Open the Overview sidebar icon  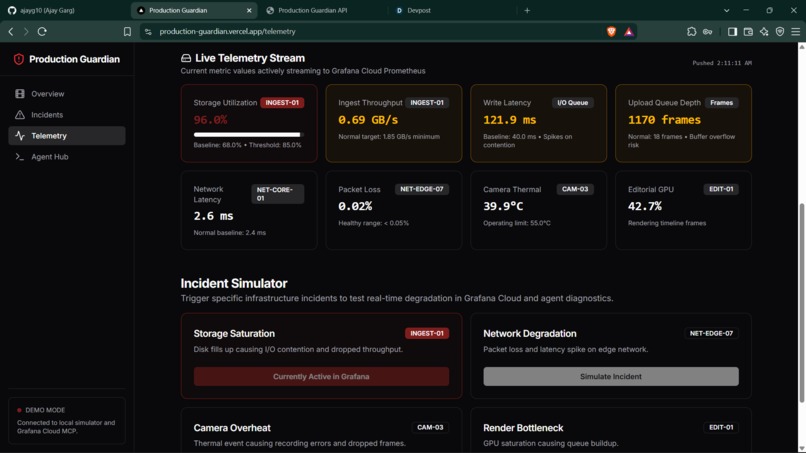coord(20,94)
